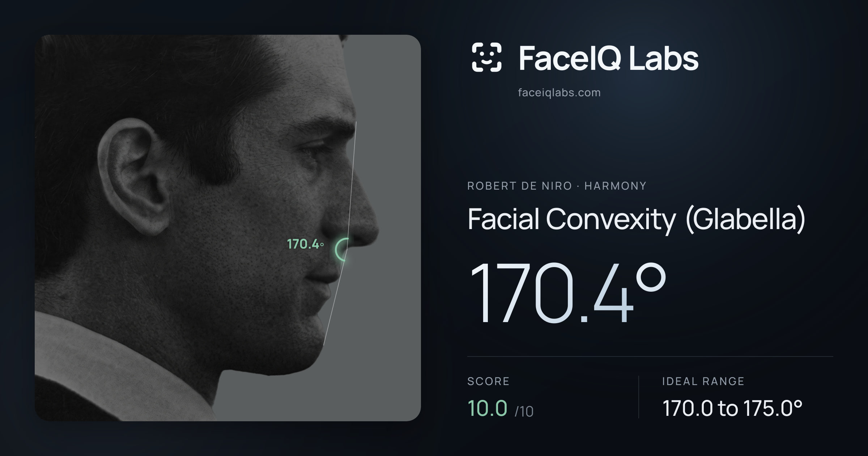Click the green 170.4° label on photo
The width and height of the screenshot is (868, 456).
[305, 244]
